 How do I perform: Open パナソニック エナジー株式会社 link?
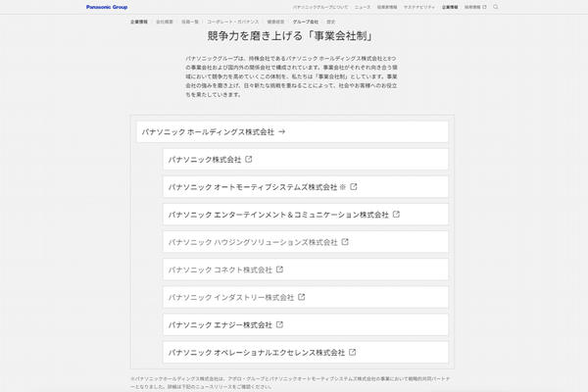tap(306, 324)
